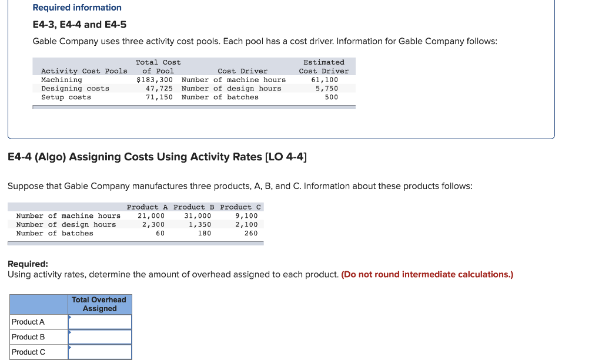Click the Product B overhead input field
The width and height of the screenshot is (602, 364).
100,337
